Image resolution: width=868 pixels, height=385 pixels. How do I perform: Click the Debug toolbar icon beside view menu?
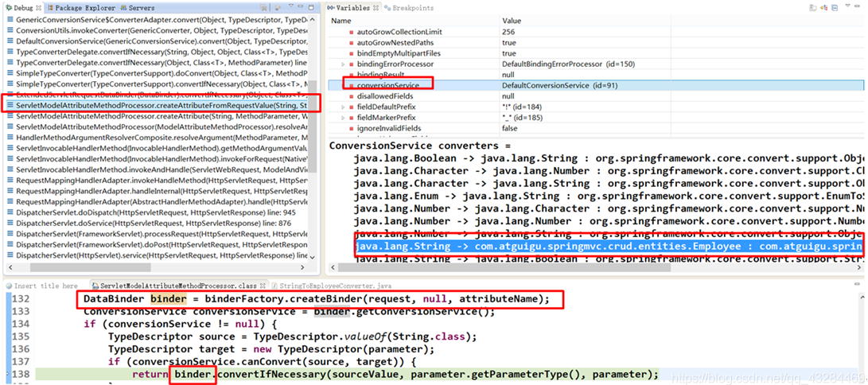278,7
